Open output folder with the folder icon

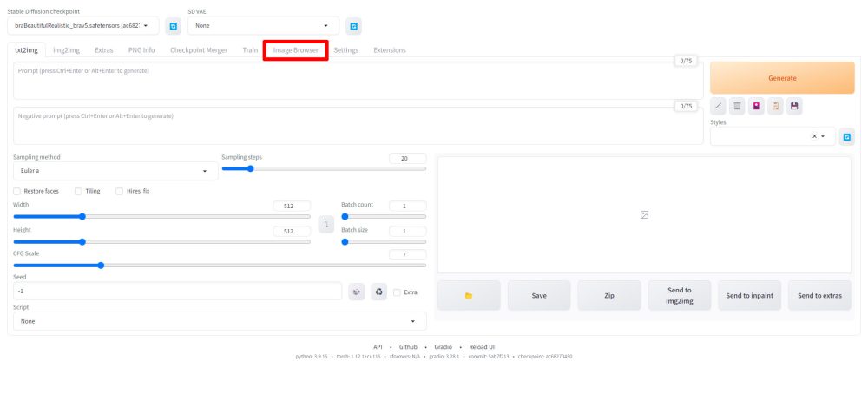coord(469,296)
